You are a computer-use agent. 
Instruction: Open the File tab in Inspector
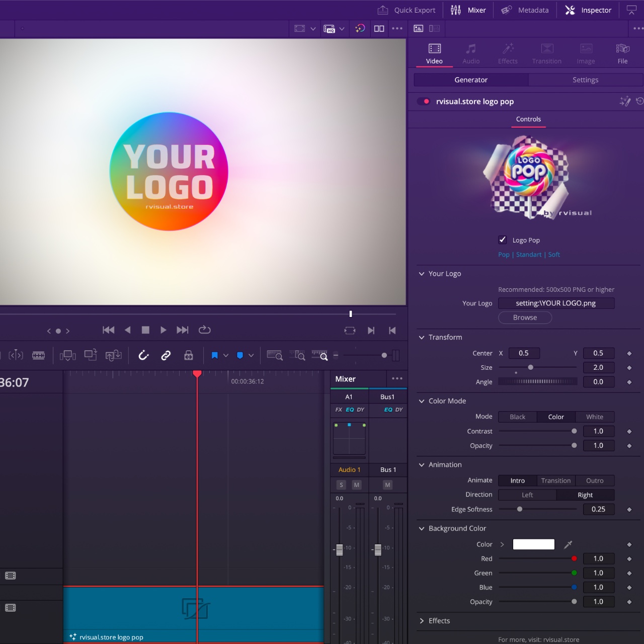coord(622,54)
